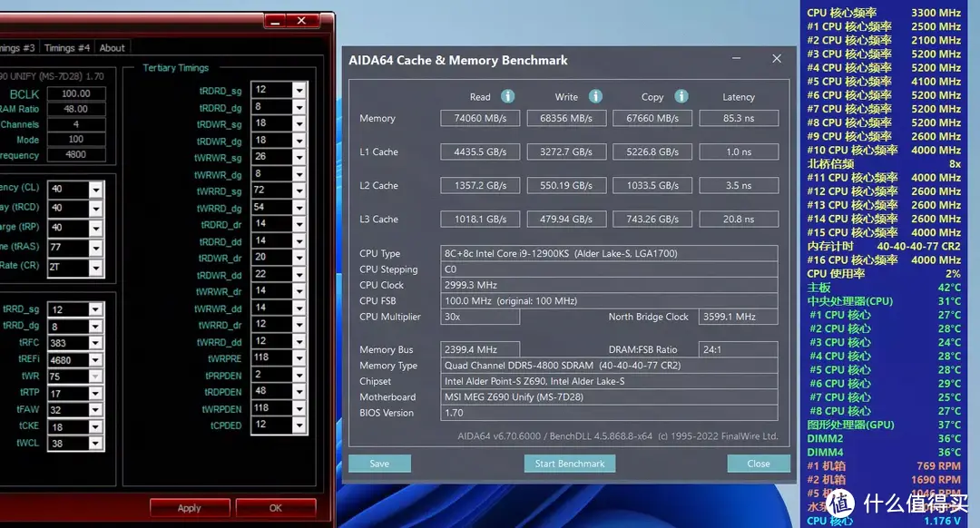Click the GPU temperature 37°C sensor row
The width and height of the screenshot is (980, 528).
tap(884, 425)
